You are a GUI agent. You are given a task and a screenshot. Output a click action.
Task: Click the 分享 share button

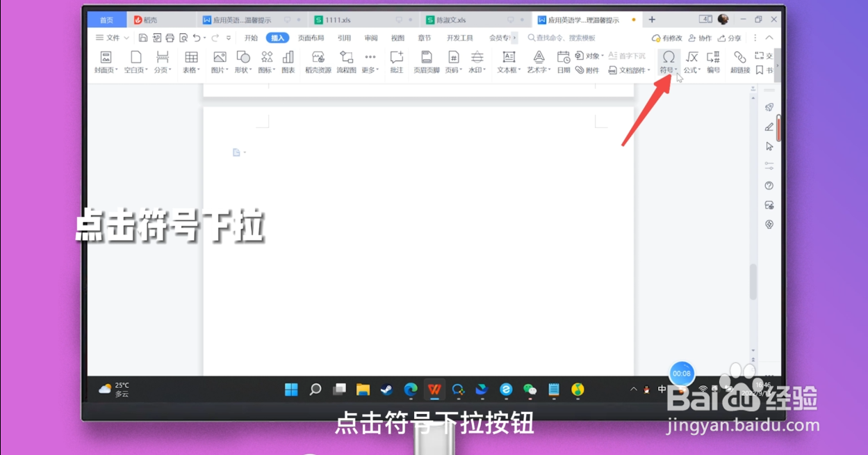[x=730, y=38]
